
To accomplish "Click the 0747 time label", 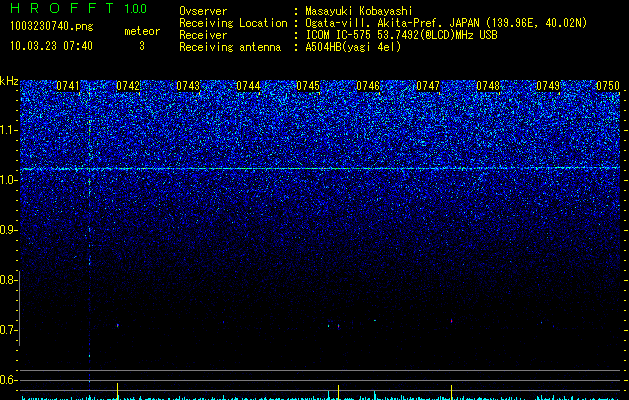I will [428, 86].
